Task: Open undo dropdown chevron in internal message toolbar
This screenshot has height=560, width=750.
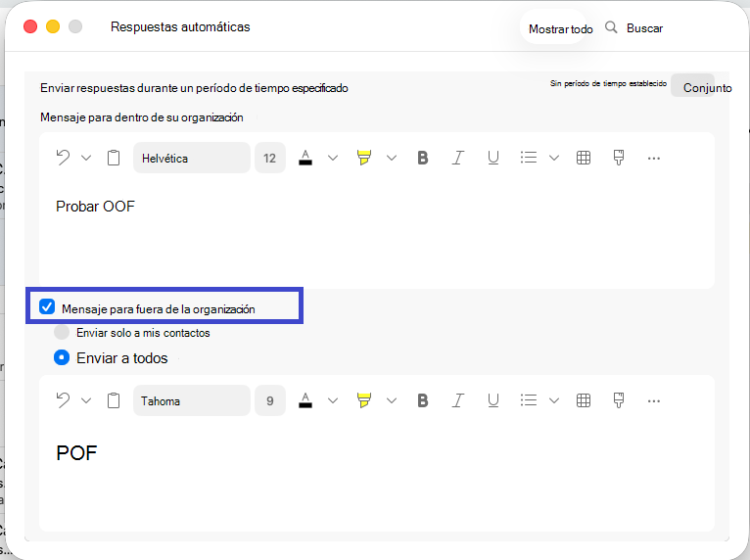Action: click(86, 158)
